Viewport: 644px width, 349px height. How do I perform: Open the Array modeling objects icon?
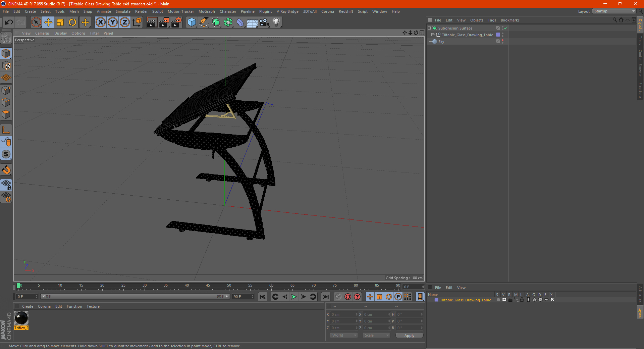click(x=228, y=22)
